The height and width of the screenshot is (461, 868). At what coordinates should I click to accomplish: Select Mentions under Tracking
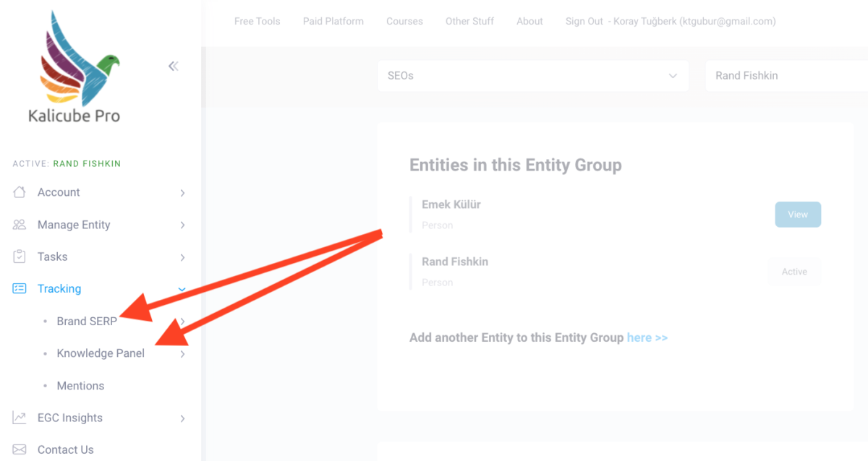point(80,386)
